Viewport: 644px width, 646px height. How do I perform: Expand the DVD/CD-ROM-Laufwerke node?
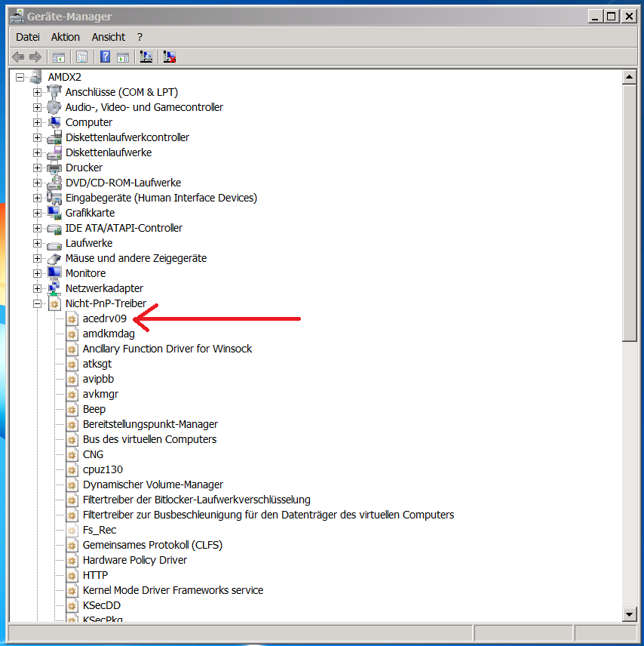point(37,183)
